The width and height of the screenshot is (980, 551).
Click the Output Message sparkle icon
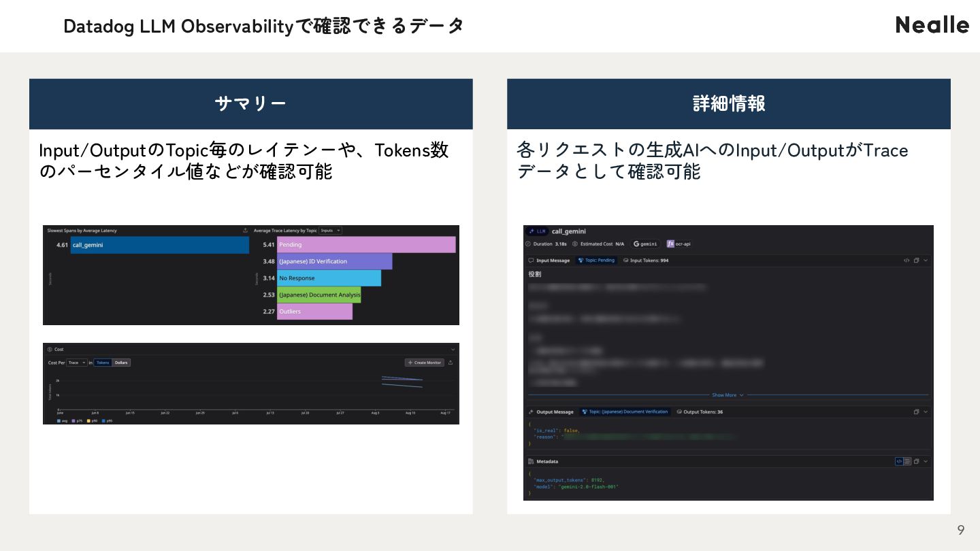coord(532,412)
